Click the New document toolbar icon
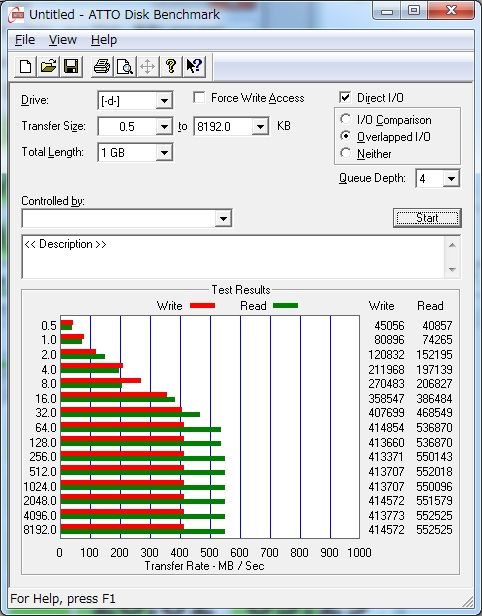This screenshot has width=482, height=616. click(x=26, y=66)
